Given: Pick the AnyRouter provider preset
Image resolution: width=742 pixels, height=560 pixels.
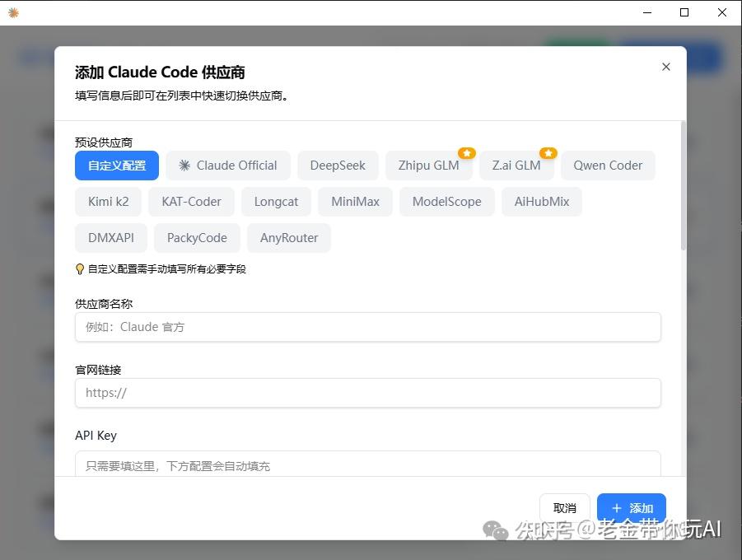Looking at the screenshot, I should (x=288, y=237).
